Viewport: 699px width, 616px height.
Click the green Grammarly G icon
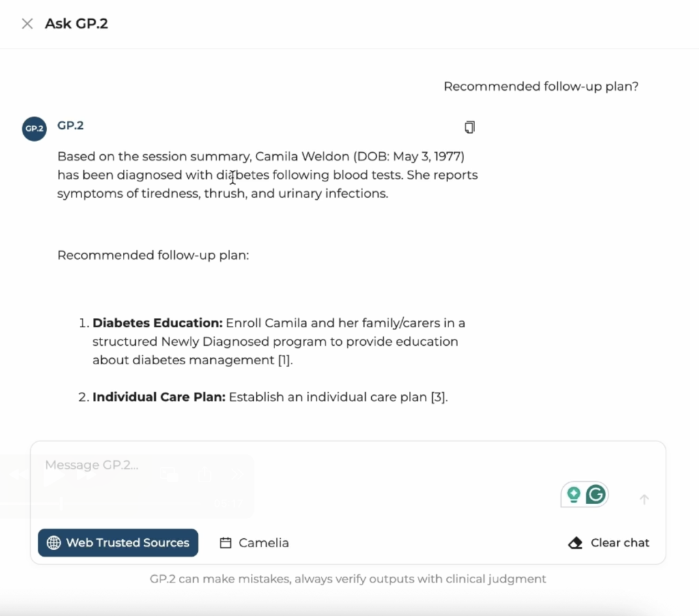click(596, 495)
